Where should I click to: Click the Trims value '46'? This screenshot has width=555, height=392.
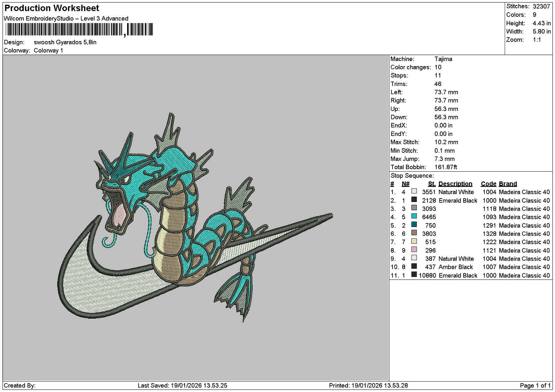[x=438, y=84]
